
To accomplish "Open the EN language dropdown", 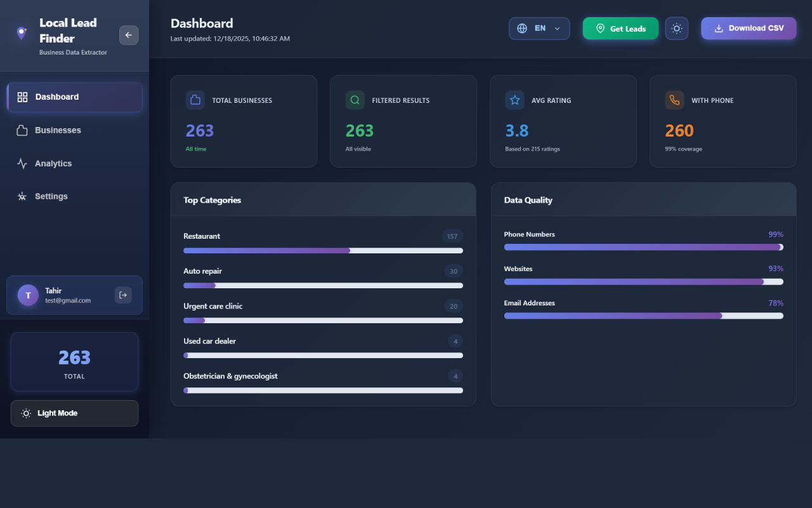I will point(539,29).
